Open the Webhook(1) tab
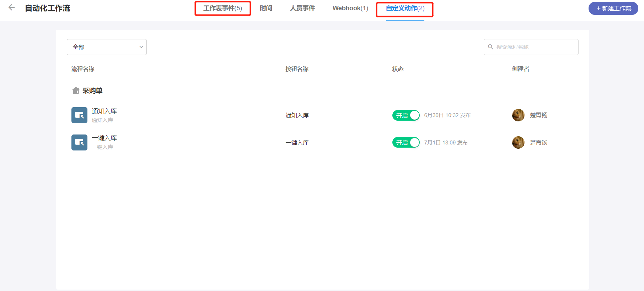 point(350,8)
